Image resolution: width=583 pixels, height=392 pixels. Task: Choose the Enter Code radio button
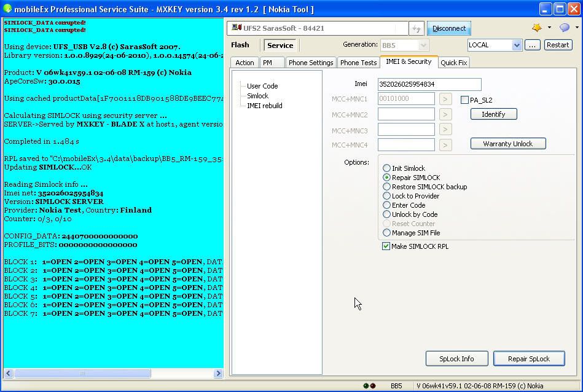point(386,205)
